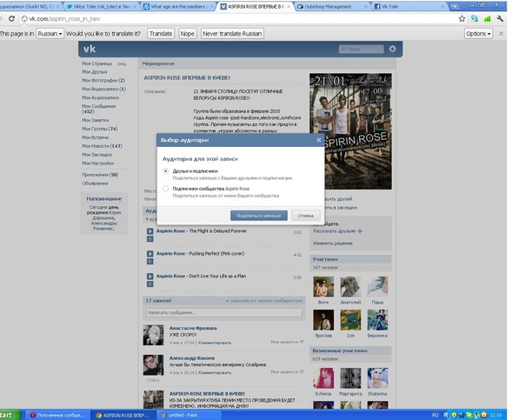Click the VK logo in header
Screen dimensions: 525x420
(x=90, y=49)
